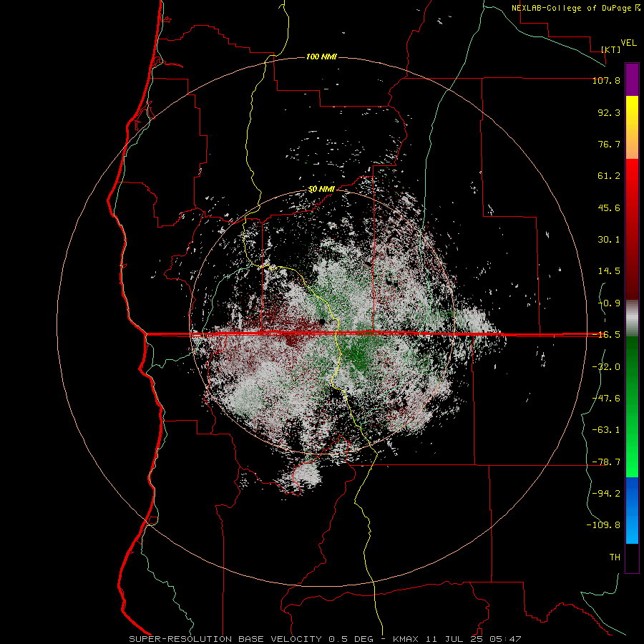Pick the gray near-zero color bar segment
Screen dimensions: 644x644
point(632,318)
